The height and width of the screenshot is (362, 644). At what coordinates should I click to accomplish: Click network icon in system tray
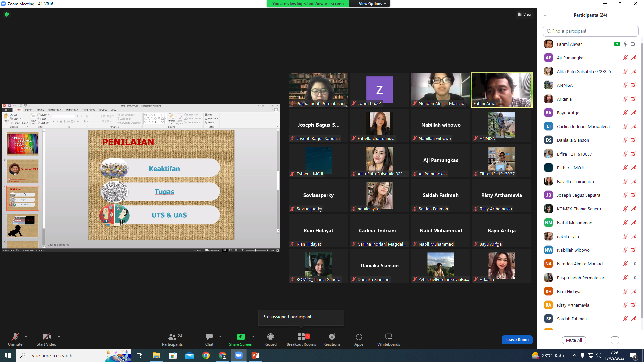coord(591,356)
